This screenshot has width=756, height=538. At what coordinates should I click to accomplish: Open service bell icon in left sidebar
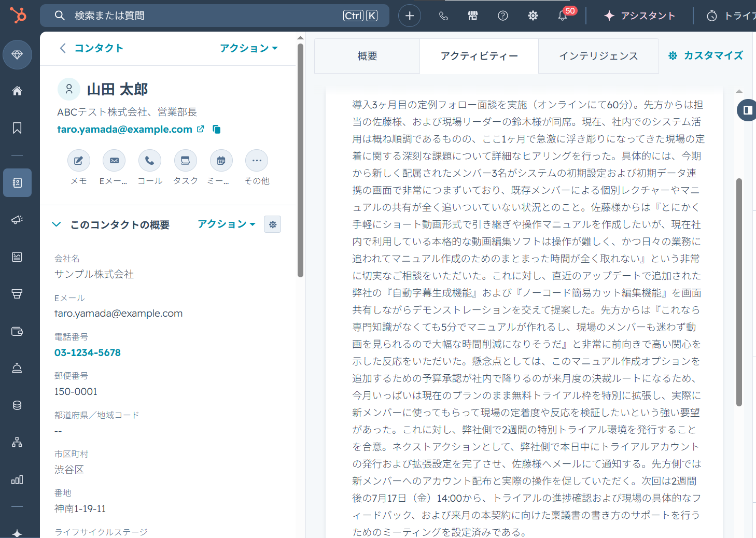17,368
